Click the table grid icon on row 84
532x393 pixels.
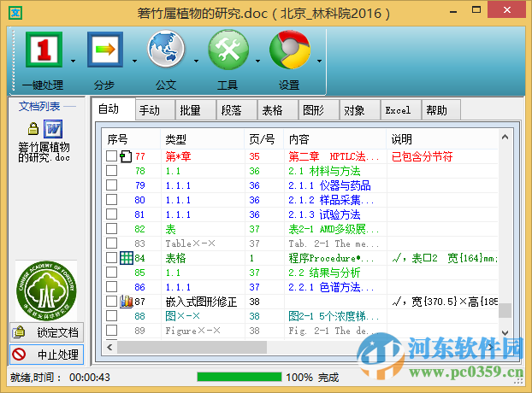127,258
